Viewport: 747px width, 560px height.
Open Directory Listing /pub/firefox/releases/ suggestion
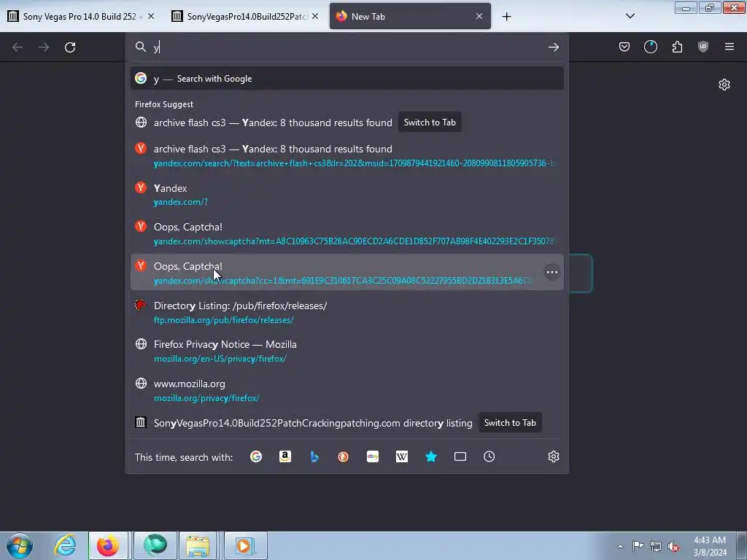pos(347,312)
